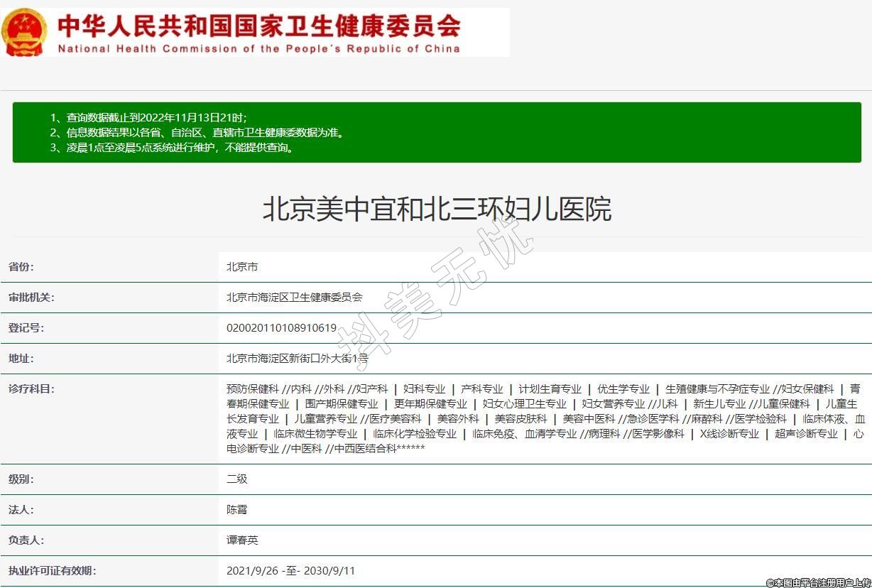Click the address value 北京市海淀区新街口外大街1号
This screenshot has width=872, height=588.
pos(297,359)
